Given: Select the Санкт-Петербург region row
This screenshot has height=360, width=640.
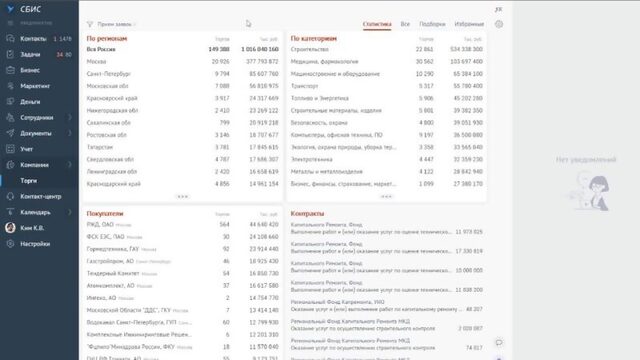Looking at the screenshot, I should tap(182, 74).
